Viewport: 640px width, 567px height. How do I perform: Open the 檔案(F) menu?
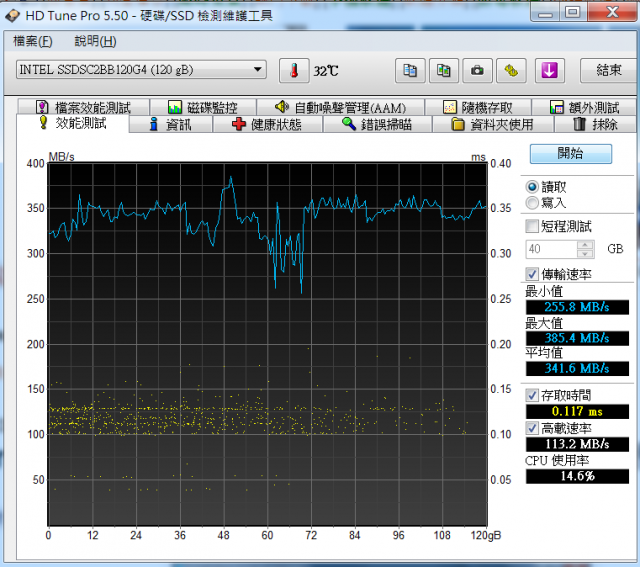click(x=33, y=41)
